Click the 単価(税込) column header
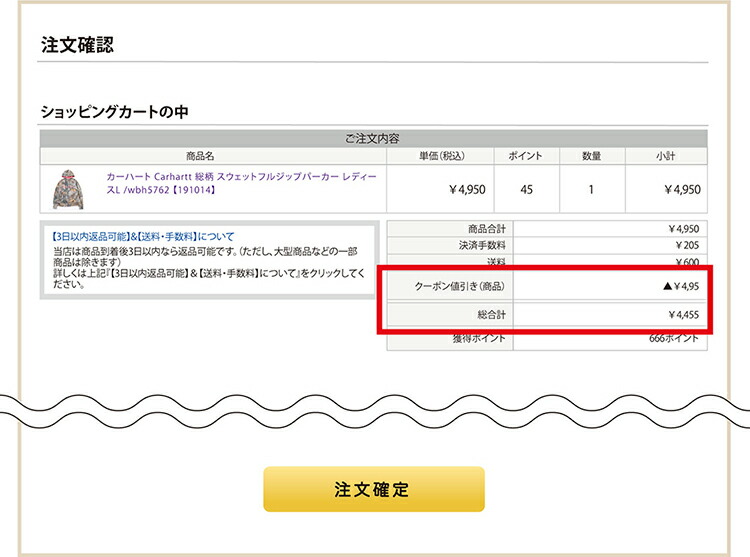 (440, 156)
